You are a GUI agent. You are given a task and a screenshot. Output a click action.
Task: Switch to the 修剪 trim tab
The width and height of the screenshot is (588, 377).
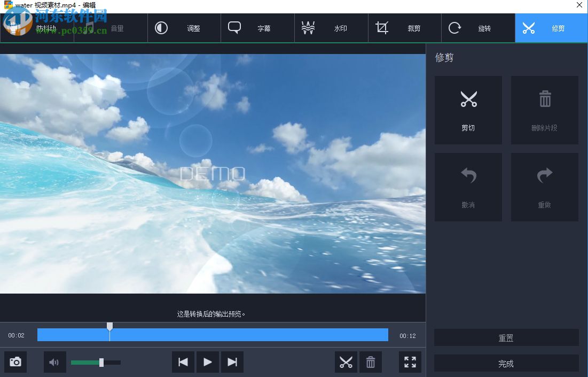tap(551, 28)
